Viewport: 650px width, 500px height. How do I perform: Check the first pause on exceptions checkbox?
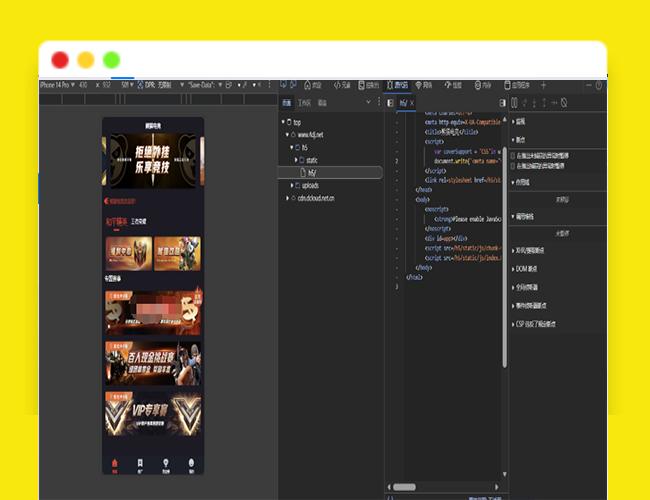click(x=513, y=156)
